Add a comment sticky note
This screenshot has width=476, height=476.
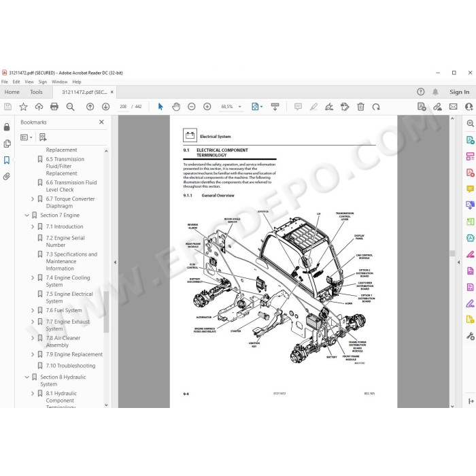coord(298,107)
